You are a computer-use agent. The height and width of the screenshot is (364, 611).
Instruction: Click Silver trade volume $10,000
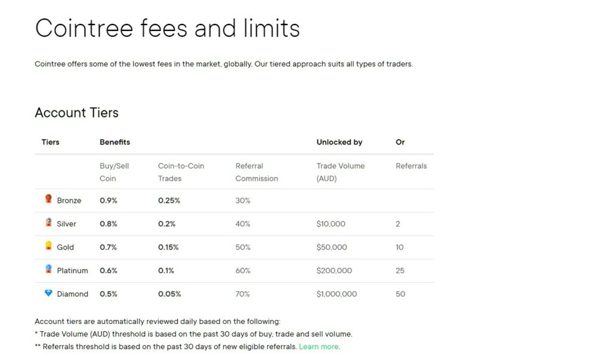click(331, 224)
